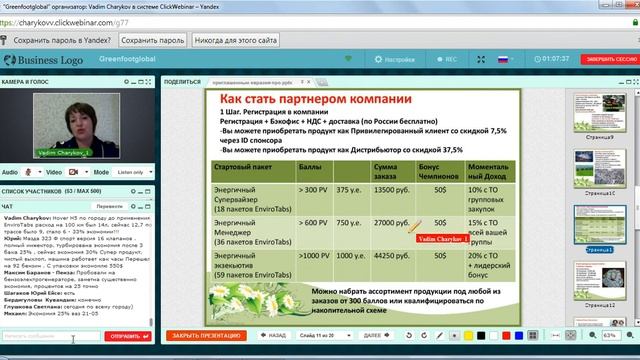640x360 pixels.
Task: Click the fit-to-screen icon
Action: [x=571, y=336]
